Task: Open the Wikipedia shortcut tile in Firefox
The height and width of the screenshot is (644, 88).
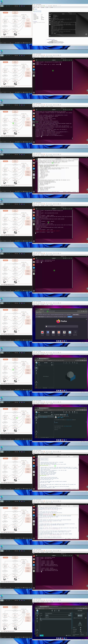Action: coord(53,332)
